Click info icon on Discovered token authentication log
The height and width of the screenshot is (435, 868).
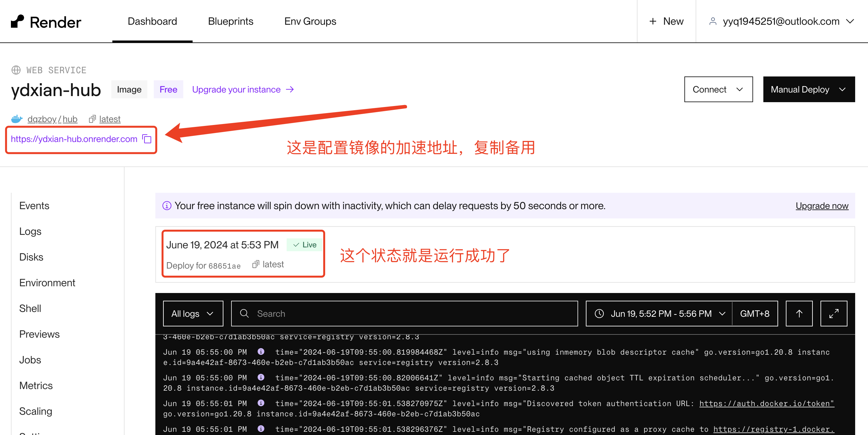261,403
